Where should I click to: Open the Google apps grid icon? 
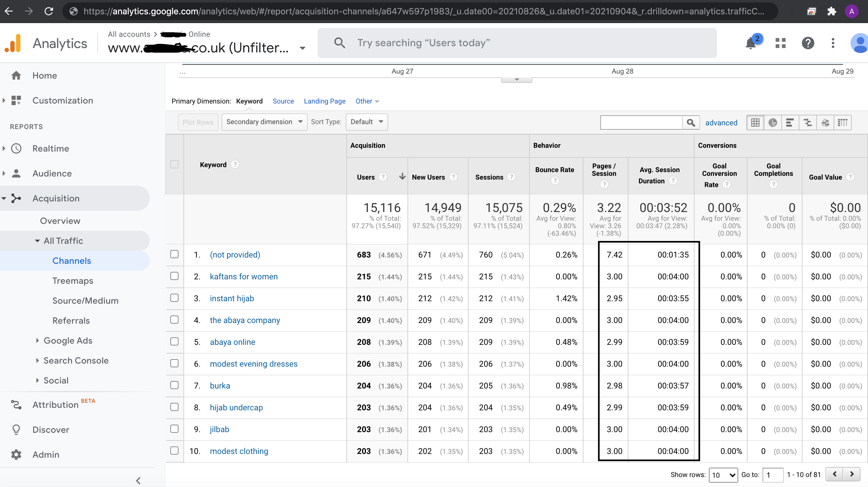780,43
